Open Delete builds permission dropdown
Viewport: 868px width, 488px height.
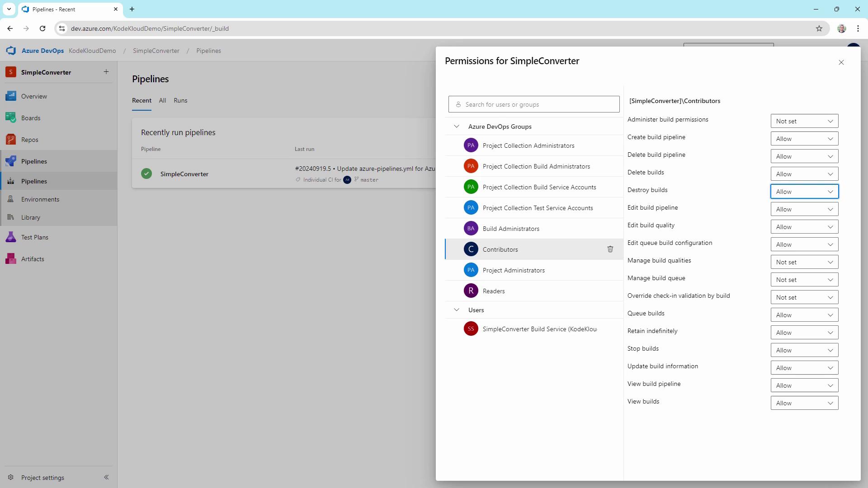(805, 174)
